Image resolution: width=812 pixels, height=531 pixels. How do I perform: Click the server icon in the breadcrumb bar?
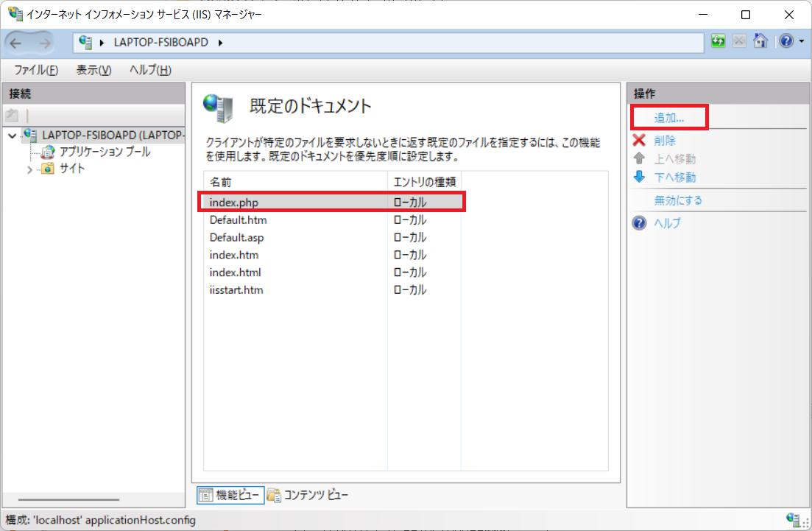(x=83, y=43)
